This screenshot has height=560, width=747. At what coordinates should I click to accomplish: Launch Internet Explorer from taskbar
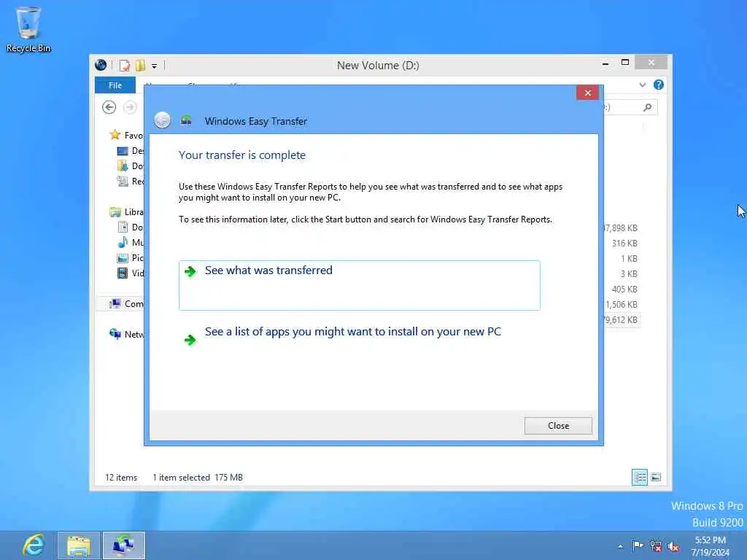tap(34, 545)
